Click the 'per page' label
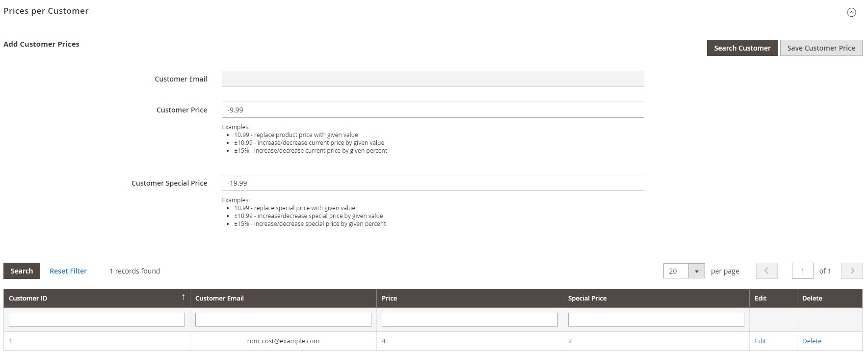Screen dimensions: 868x356 [x=725, y=271]
